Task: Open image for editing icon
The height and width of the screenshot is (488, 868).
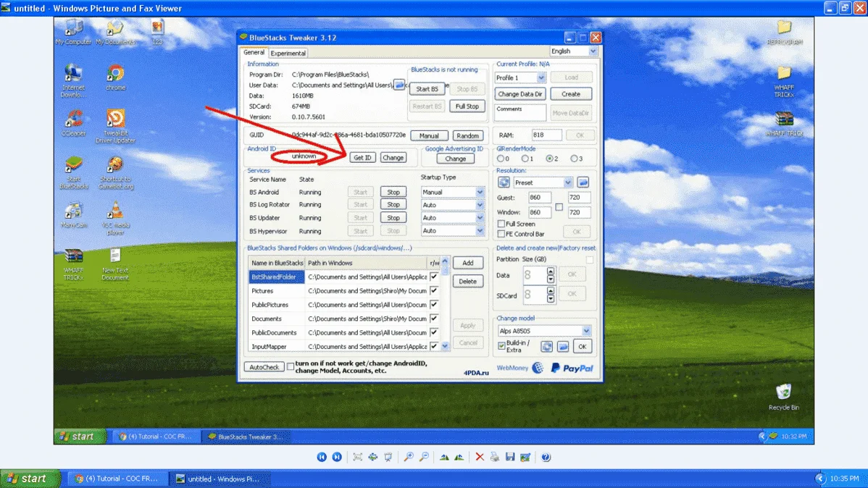Action: (x=525, y=457)
